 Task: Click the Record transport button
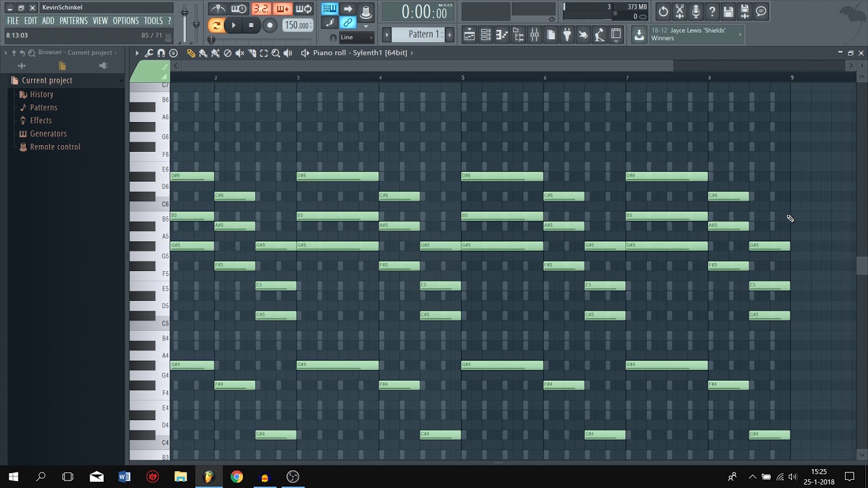tap(270, 26)
